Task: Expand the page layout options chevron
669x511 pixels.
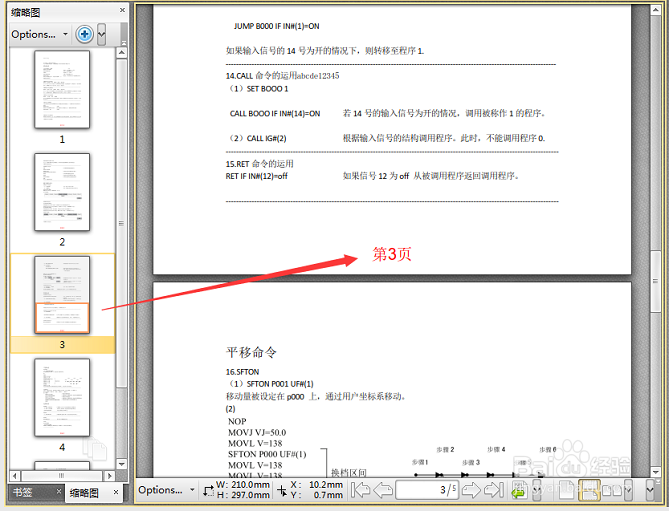Action: click(x=628, y=490)
